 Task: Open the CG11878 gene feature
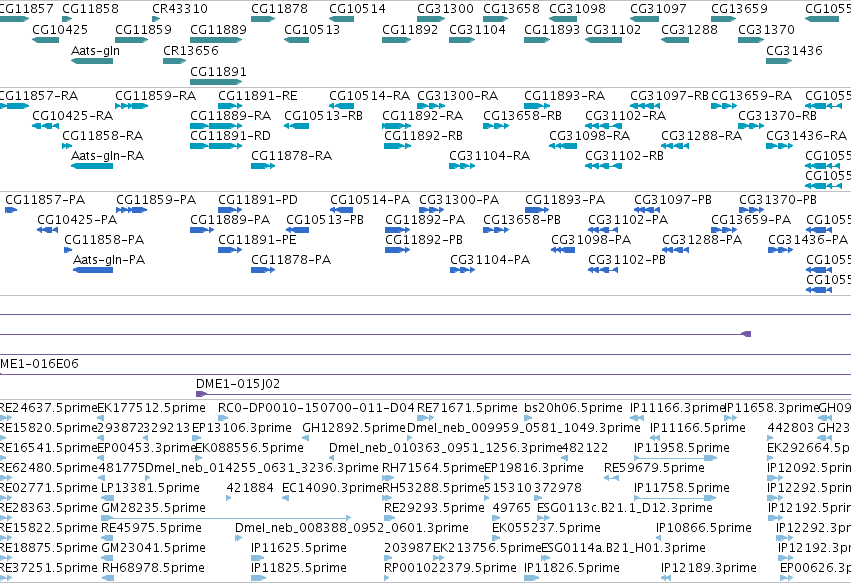pyautogui.click(x=263, y=19)
